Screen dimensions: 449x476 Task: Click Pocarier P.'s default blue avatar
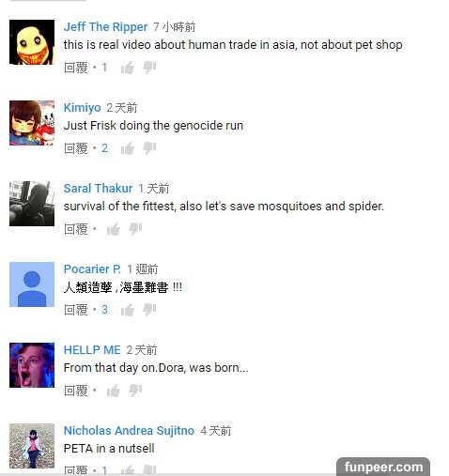coord(32,284)
